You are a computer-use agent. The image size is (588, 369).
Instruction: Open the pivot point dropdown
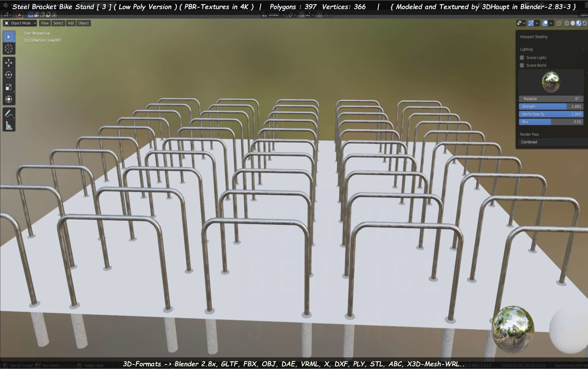coord(292,15)
